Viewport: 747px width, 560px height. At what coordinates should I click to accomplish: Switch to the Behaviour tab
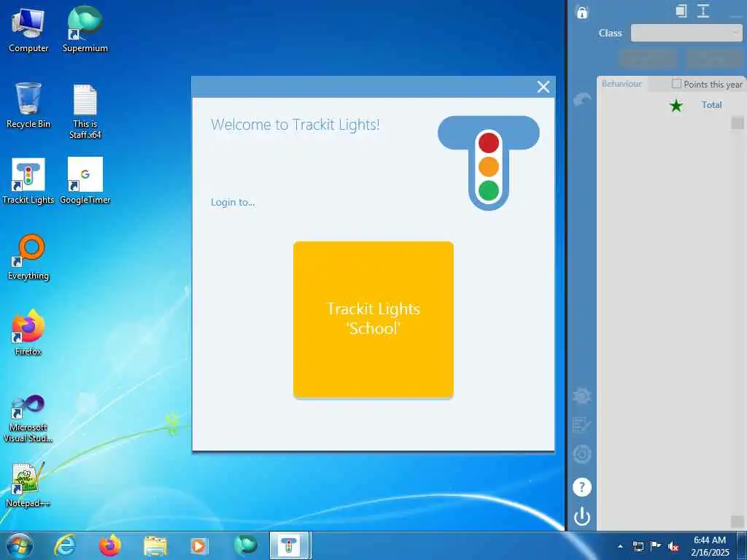(622, 84)
